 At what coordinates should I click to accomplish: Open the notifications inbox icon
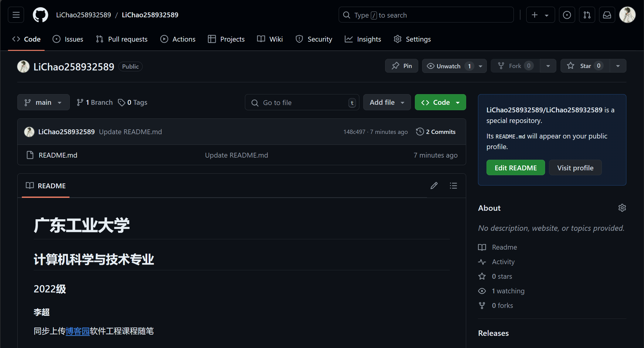tap(607, 15)
